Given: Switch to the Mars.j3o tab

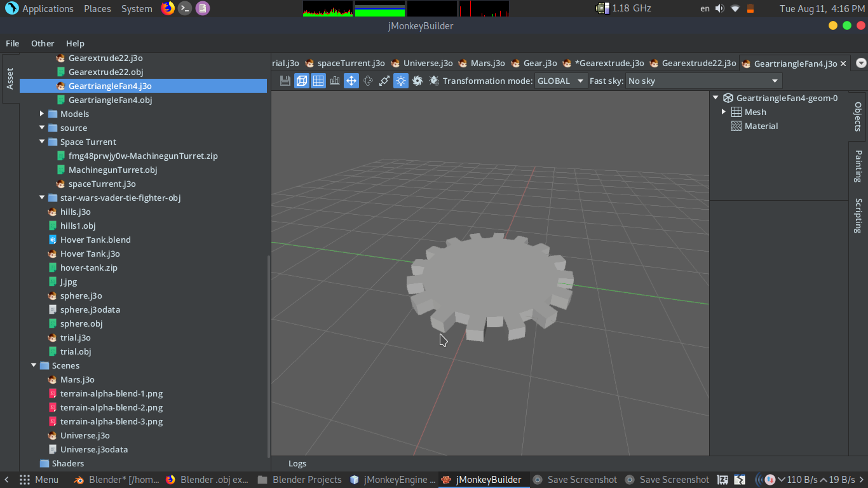Looking at the screenshot, I should [482, 63].
